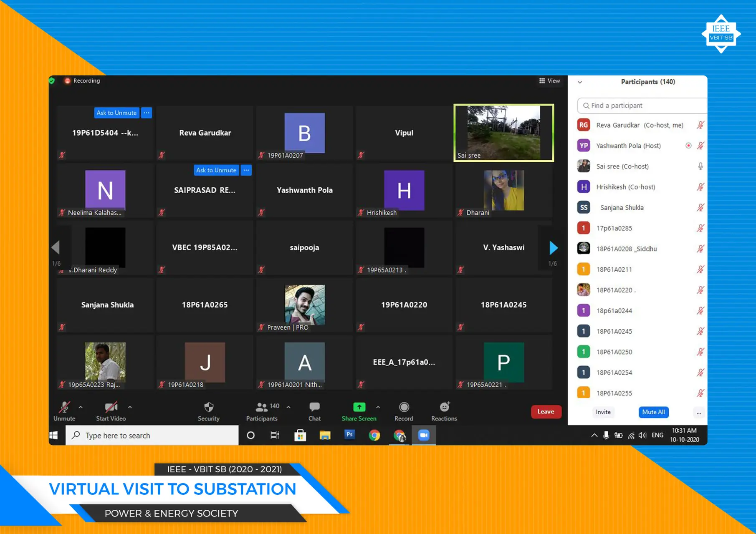Unmute your microphone
Image resolution: width=756 pixels, height=534 pixels.
pos(64,407)
